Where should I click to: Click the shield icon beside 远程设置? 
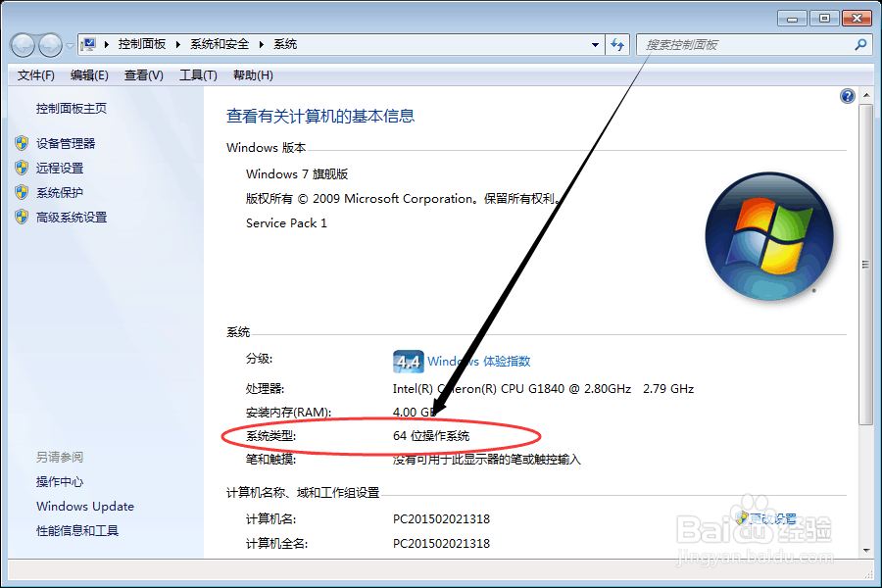[22, 168]
